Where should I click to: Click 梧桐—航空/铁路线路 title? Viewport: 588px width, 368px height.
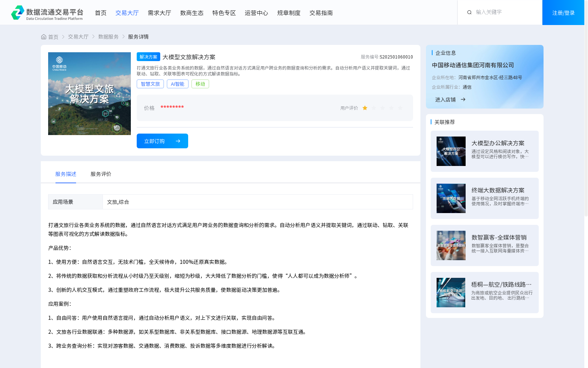[x=501, y=284]
